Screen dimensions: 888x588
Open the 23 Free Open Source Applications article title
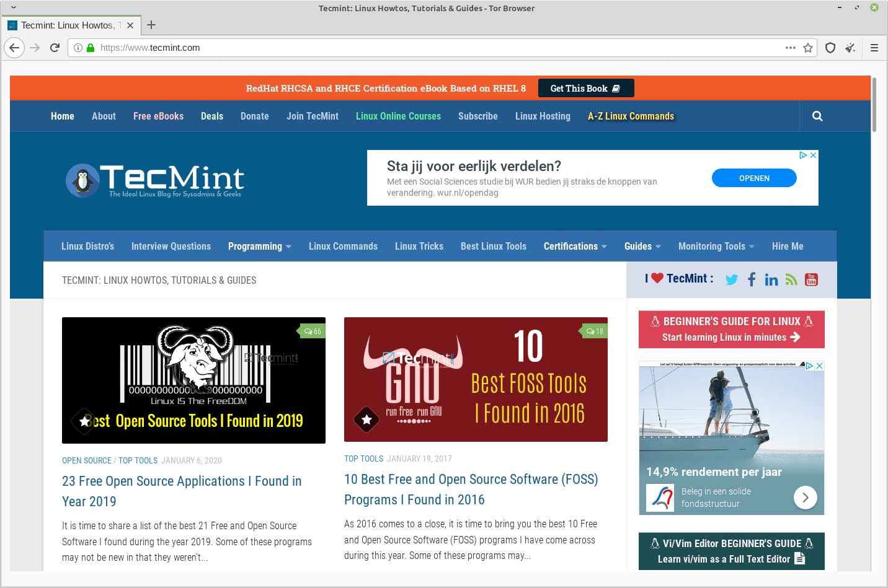pyautogui.click(x=182, y=491)
